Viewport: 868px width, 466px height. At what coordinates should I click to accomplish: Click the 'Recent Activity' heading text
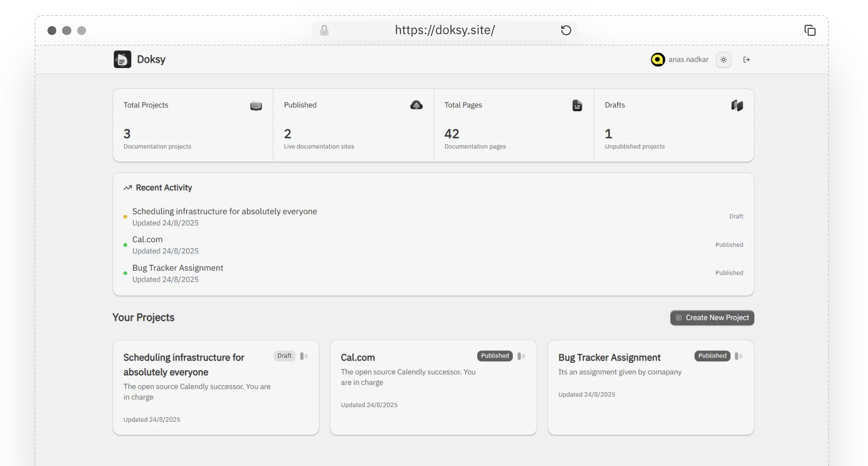[164, 188]
